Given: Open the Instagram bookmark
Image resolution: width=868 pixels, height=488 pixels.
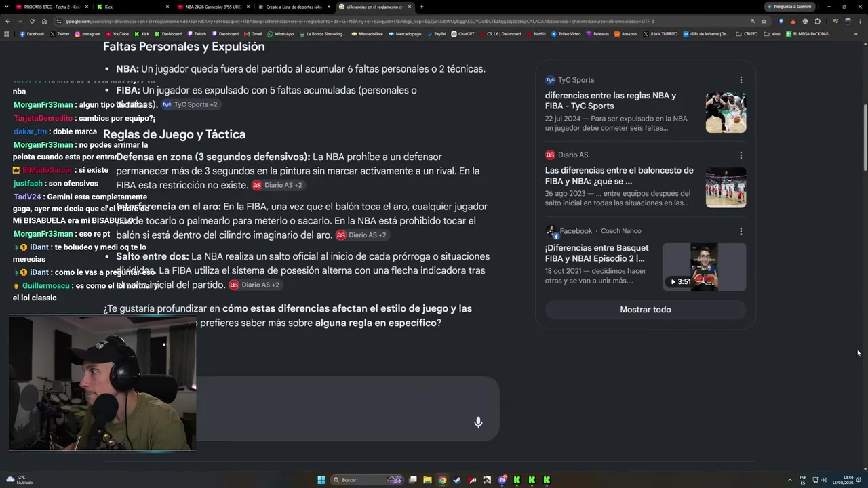Looking at the screenshot, I should pos(87,34).
